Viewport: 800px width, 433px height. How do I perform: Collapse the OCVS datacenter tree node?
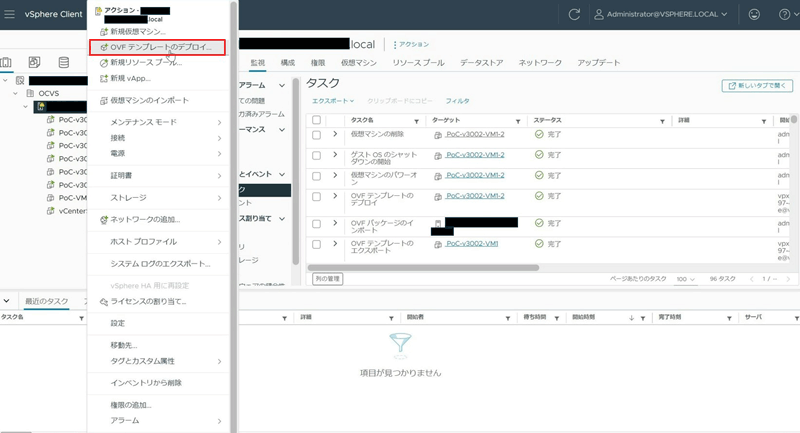click(16, 93)
